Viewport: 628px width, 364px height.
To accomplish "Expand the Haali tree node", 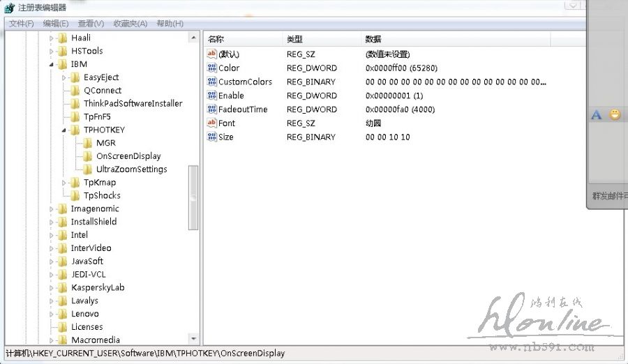I will click(51, 38).
